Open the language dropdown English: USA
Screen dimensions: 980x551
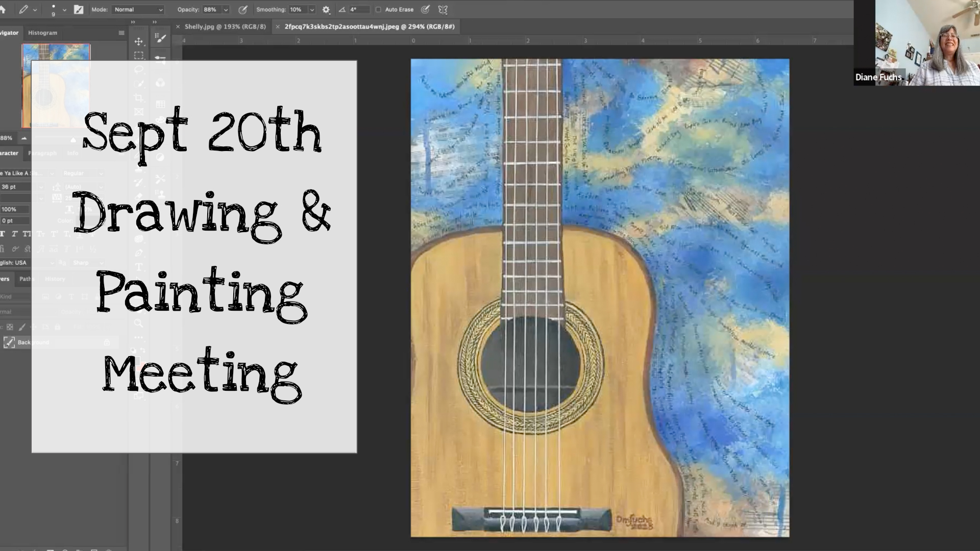click(x=27, y=263)
